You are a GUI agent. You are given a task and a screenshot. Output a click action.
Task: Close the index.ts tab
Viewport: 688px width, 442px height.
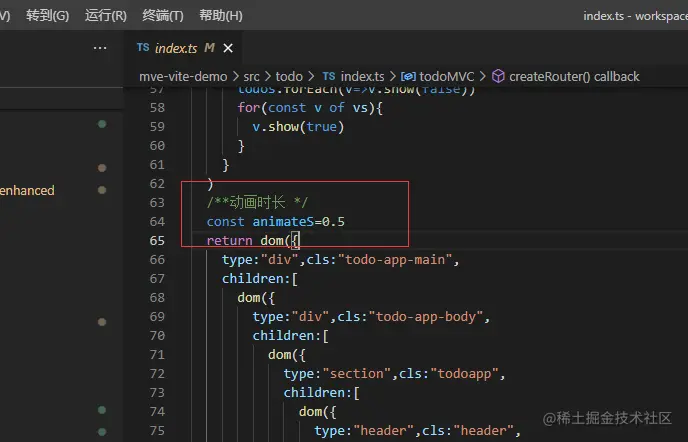pyautogui.click(x=228, y=48)
